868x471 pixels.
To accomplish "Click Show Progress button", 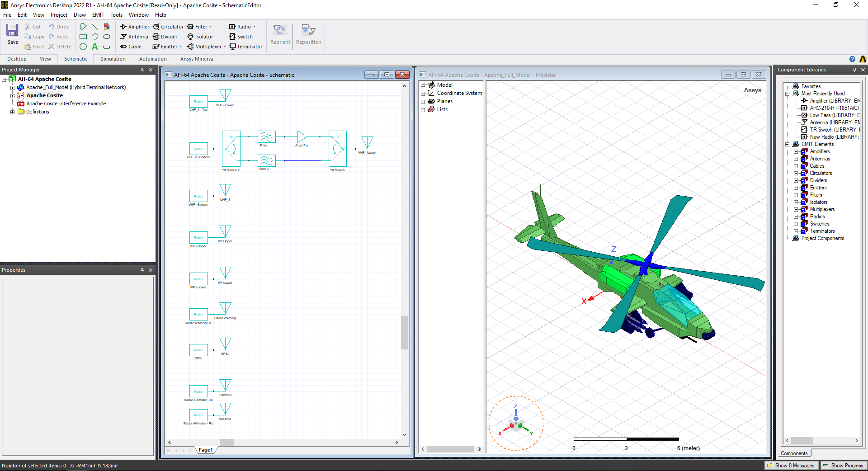I will pos(843,466).
